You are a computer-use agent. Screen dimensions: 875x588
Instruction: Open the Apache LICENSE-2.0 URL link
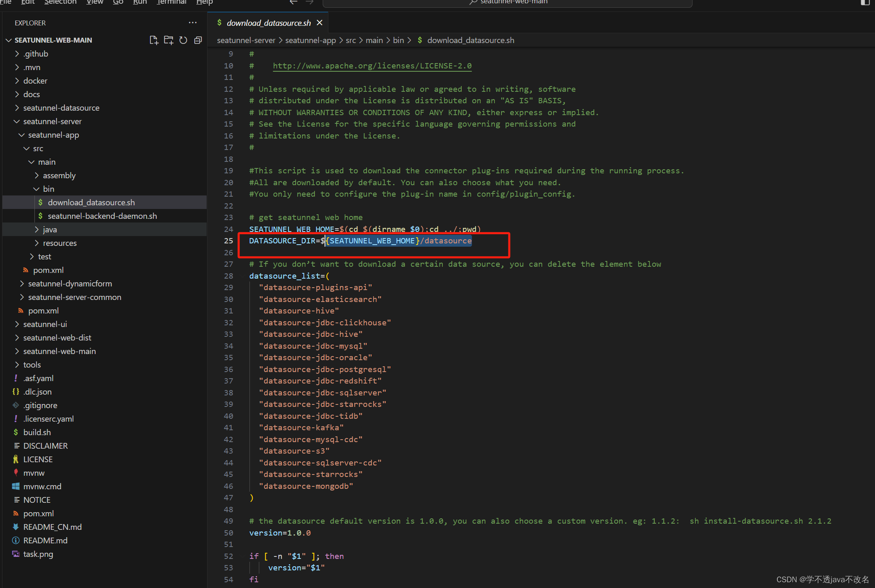pos(372,66)
